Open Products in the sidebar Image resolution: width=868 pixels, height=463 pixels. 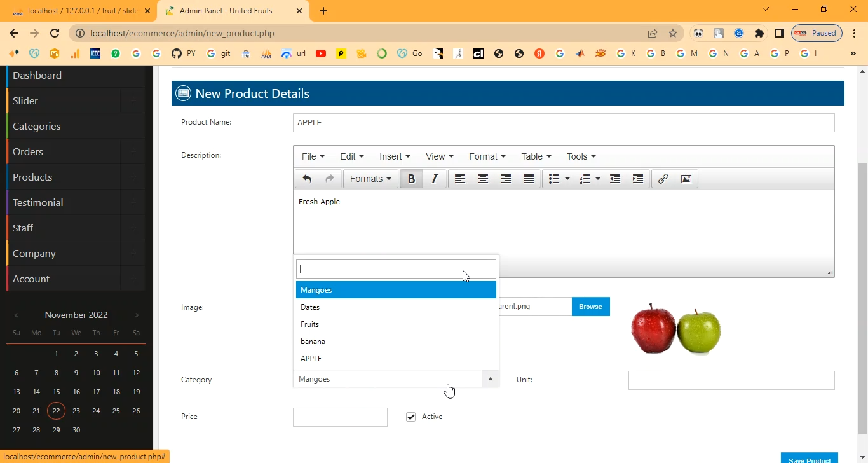(32, 177)
